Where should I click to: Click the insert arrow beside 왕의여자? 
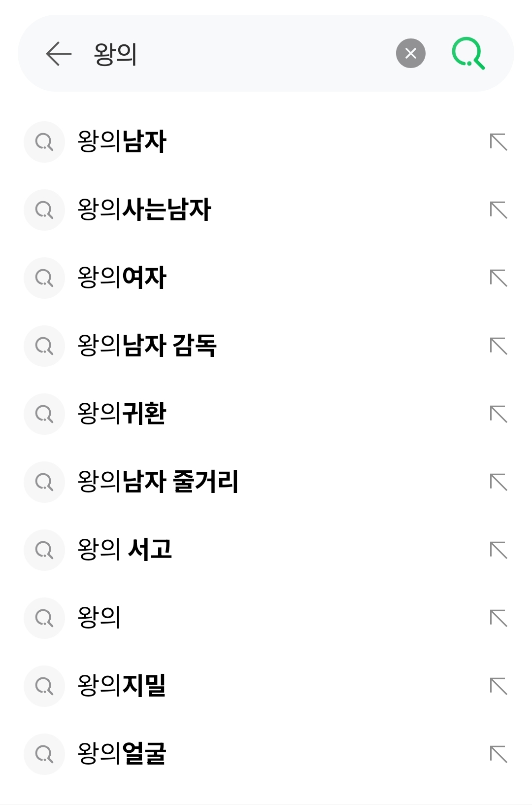click(499, 278)
